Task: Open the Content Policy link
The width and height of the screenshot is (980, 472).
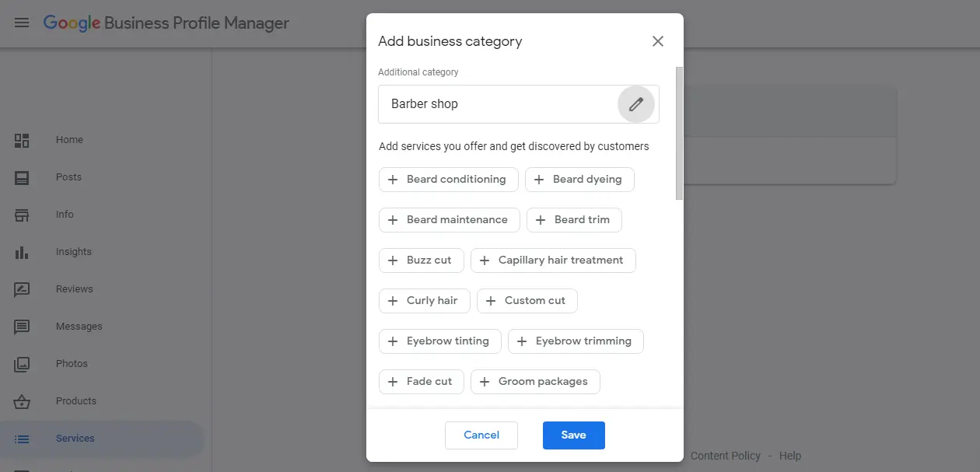Action: (725, 456)
